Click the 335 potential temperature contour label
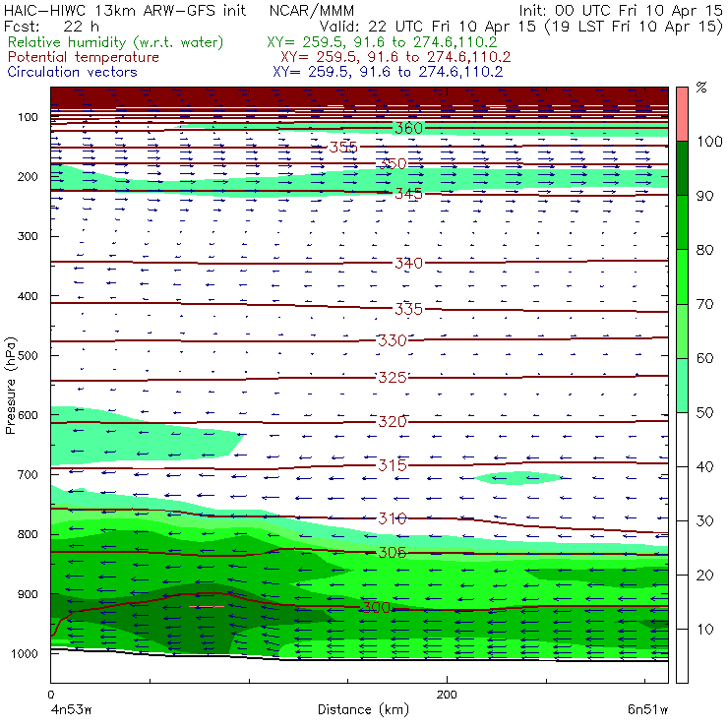The image size is (728, 728). (x=408, y=309)
